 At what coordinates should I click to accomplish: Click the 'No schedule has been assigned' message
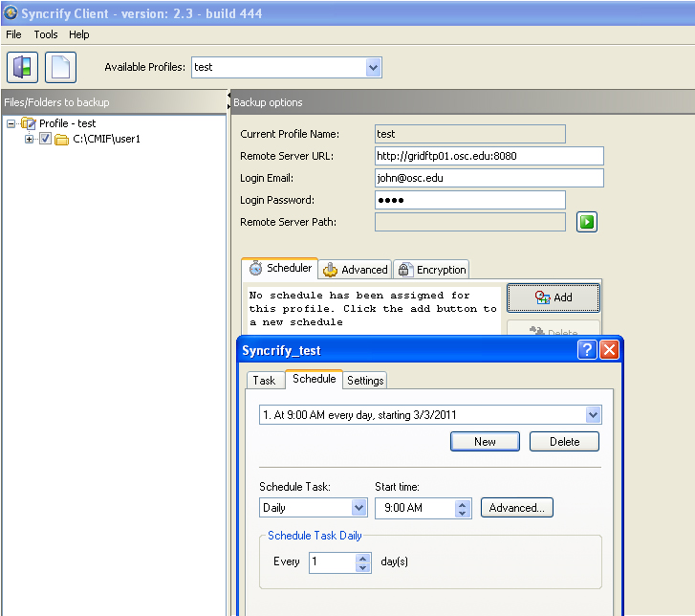pyautogui.click(x=373, y=309)
